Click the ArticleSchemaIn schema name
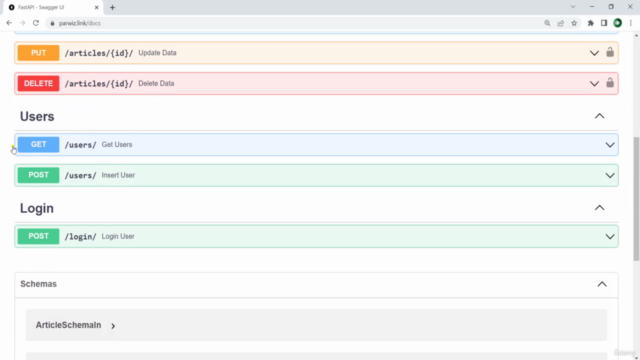Viewport: 640px width, 360px height. 68,325
